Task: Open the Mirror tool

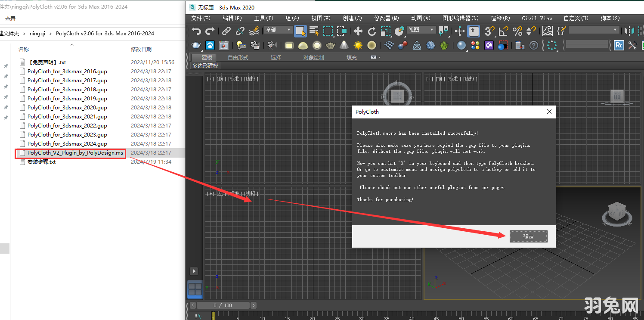Action: click(630, 31)
